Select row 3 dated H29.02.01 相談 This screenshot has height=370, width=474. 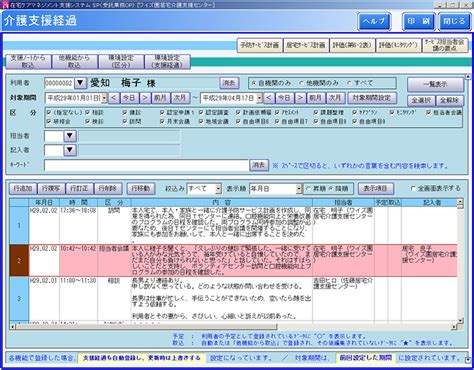click(233, 299)
